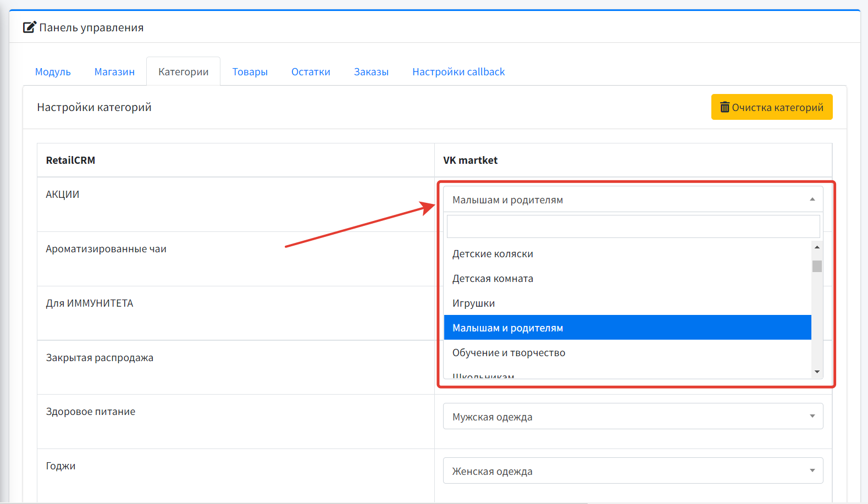Click the Для ИММУНИТЕТА category row
The height and width of the screenshot is (504, 868).
[x=236, y=313]
